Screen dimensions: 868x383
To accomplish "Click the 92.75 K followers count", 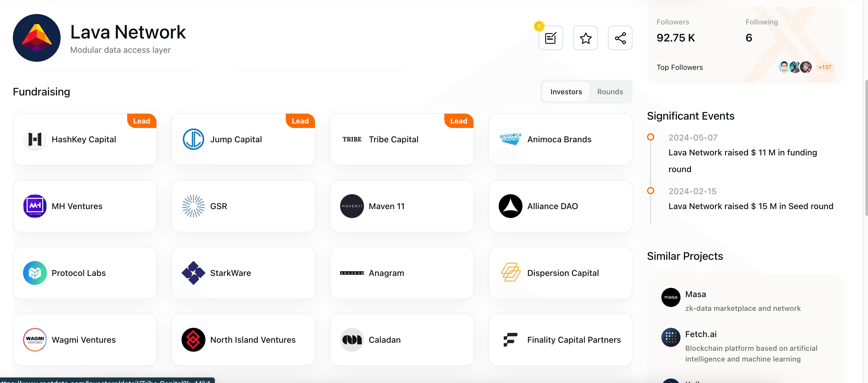I will [676, 38].
